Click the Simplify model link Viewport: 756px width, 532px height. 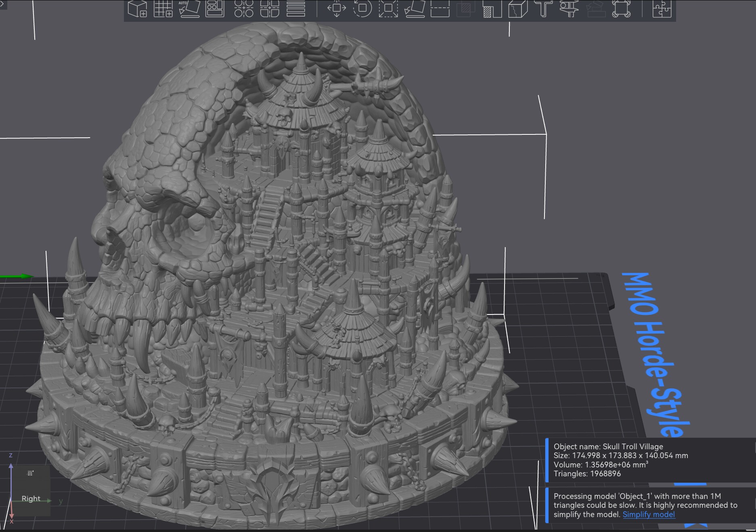coord(649,514)
